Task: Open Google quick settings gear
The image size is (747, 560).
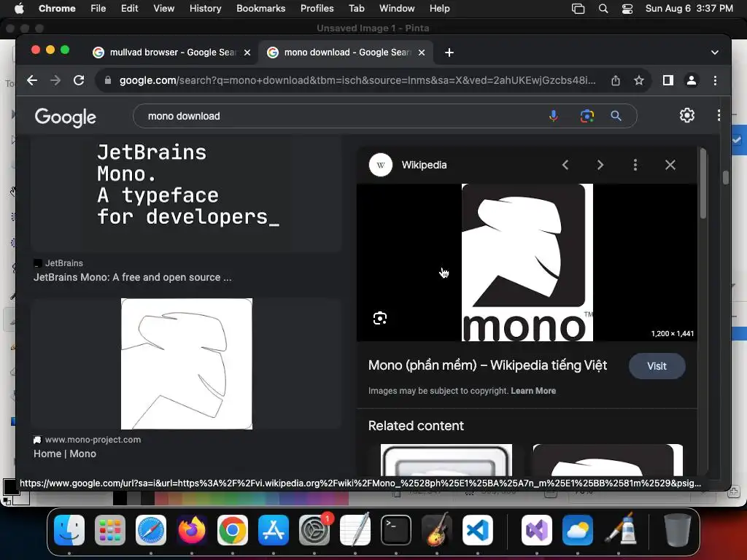Action: click(686, 115)
